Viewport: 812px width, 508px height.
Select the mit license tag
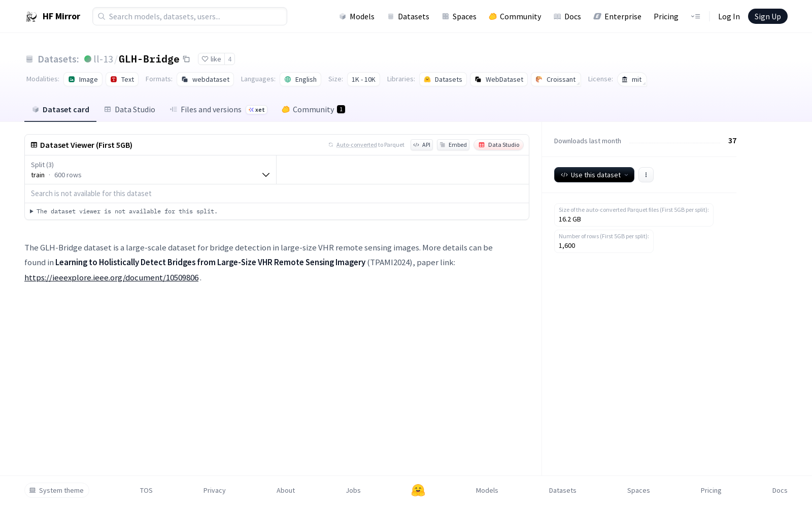click(x=632, y=79)
